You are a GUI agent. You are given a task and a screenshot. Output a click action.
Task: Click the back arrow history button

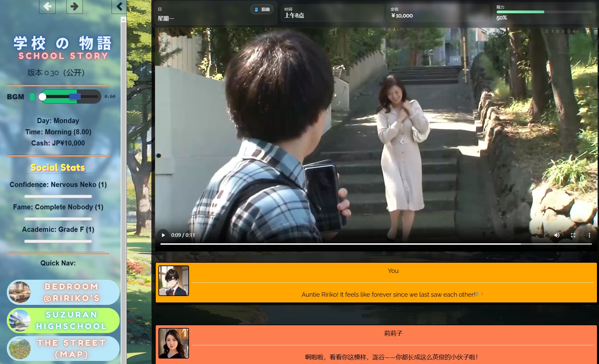pyautogui.click(x=47, y=6)
